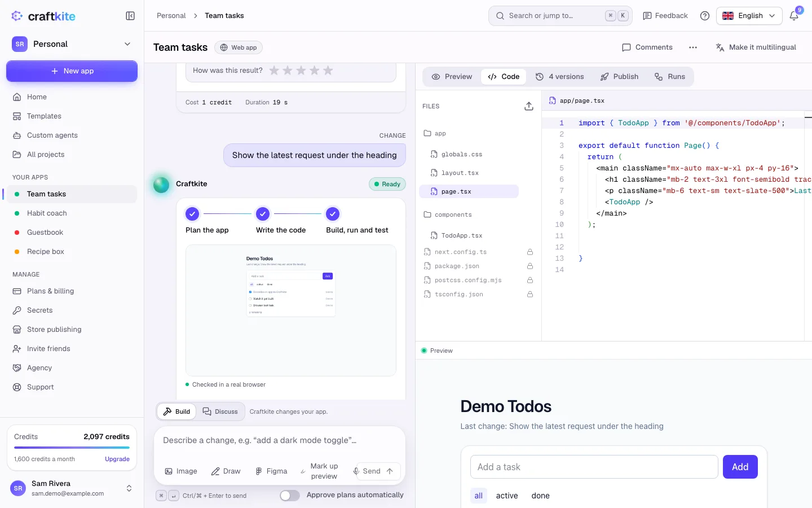Toggle Approve plans automatically switch
The height and width of the screenshot is (508, 812).
[290, 496]
